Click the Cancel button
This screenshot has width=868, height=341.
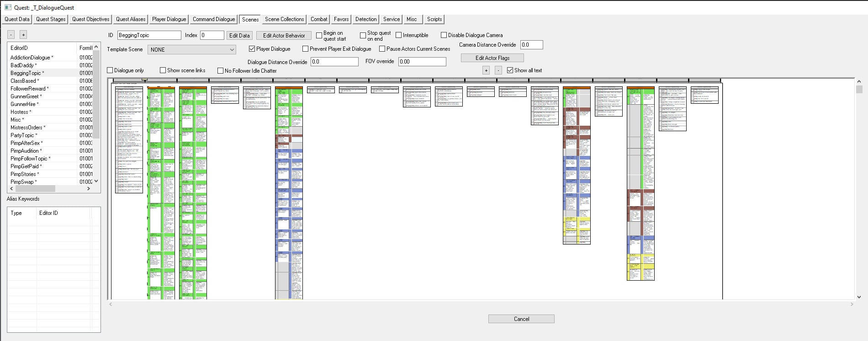521,319
